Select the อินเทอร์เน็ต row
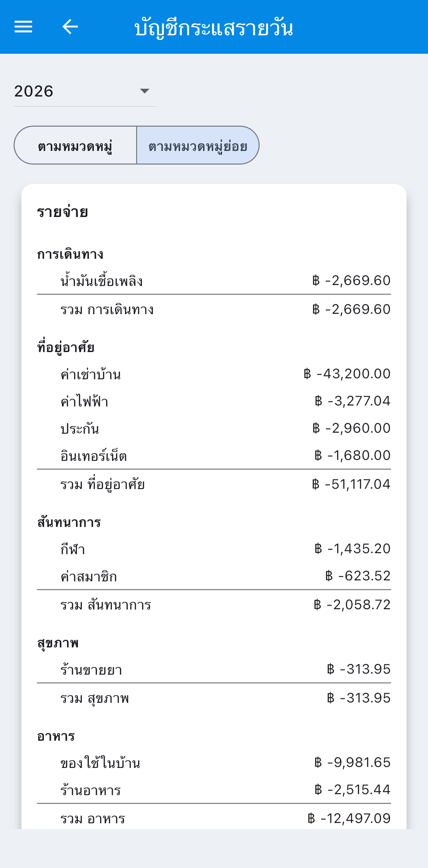This screenshot has height=868, width=428. point(214,456)
